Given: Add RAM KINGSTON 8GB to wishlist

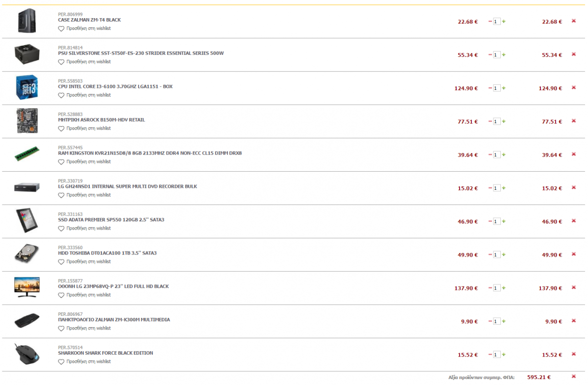Looking at the screenshot, I should point(84,162).
